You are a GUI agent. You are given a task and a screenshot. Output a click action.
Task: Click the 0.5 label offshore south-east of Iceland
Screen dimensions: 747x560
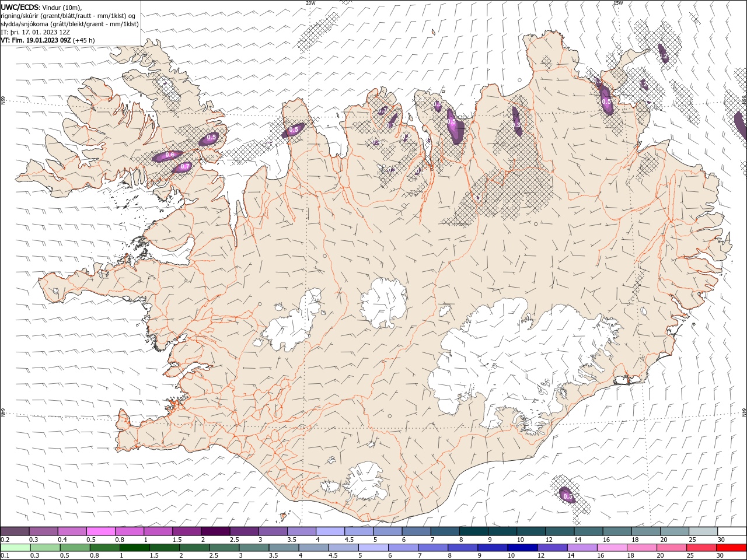tap(567, 496)
